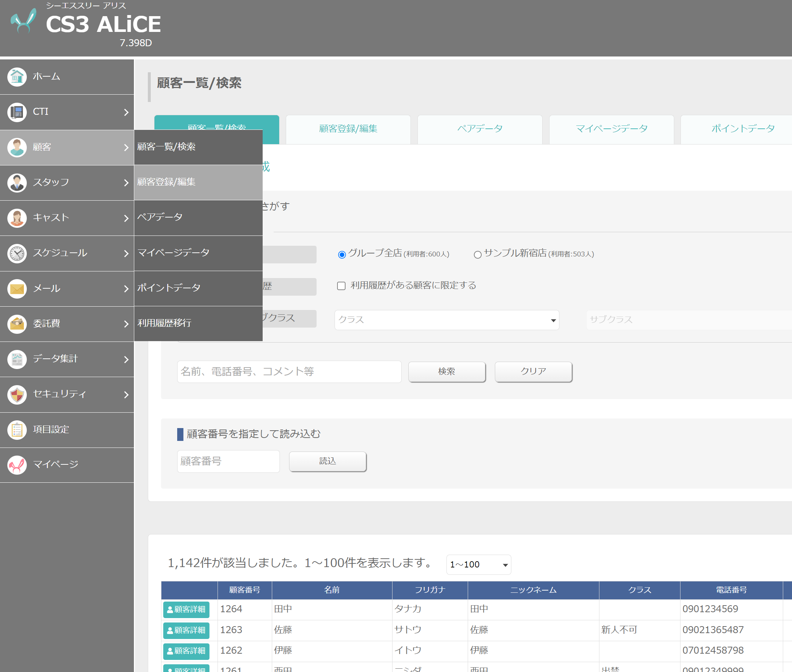The height and width of the screenshot is (672, 792).
Task: Open the Security shield icon
Action: point(17,395)
